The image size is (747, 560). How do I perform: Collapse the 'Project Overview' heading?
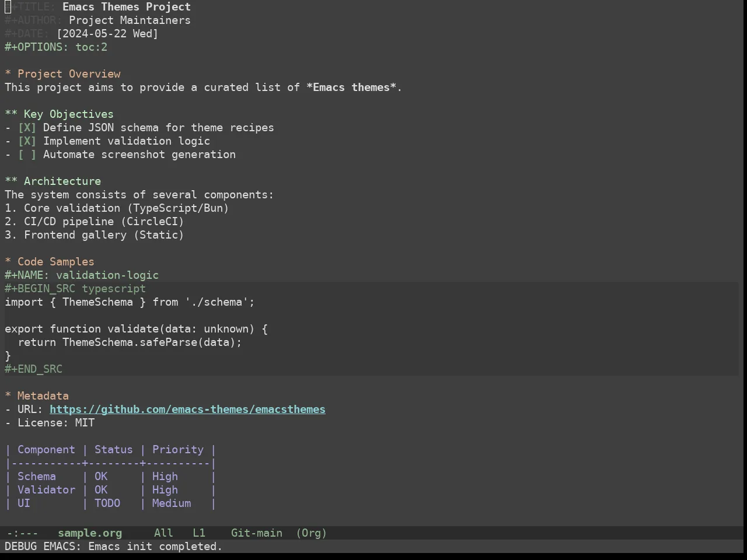(x=62, y=74)
